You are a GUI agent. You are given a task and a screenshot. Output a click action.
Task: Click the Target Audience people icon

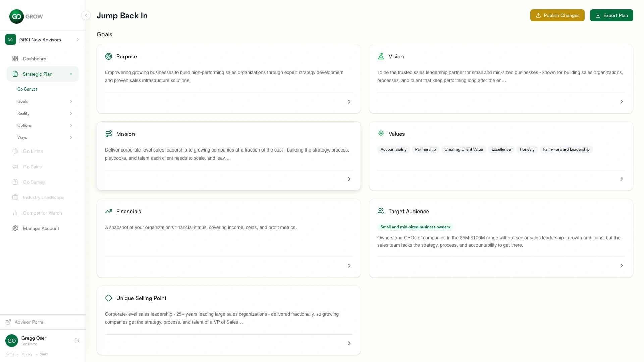click(x=381, y=211)
